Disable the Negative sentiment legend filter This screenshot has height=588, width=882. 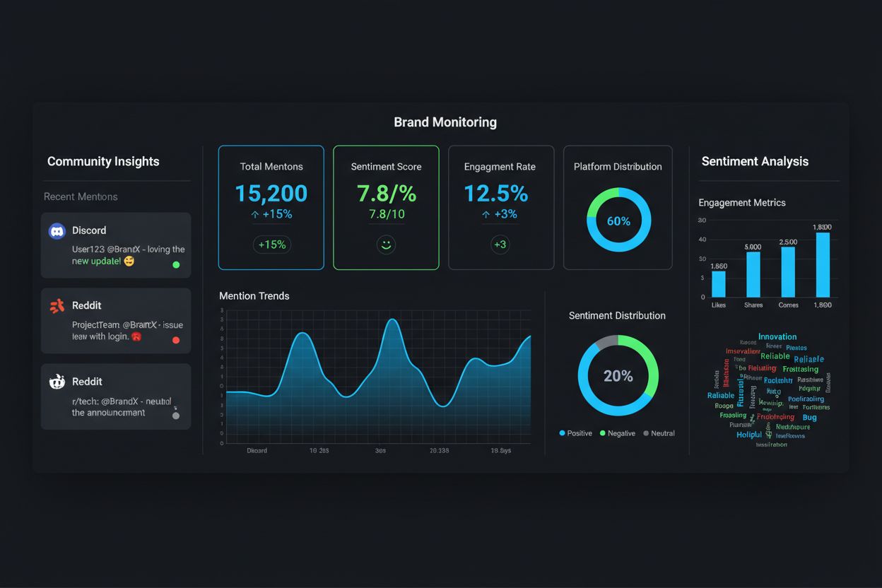[616, 433]
